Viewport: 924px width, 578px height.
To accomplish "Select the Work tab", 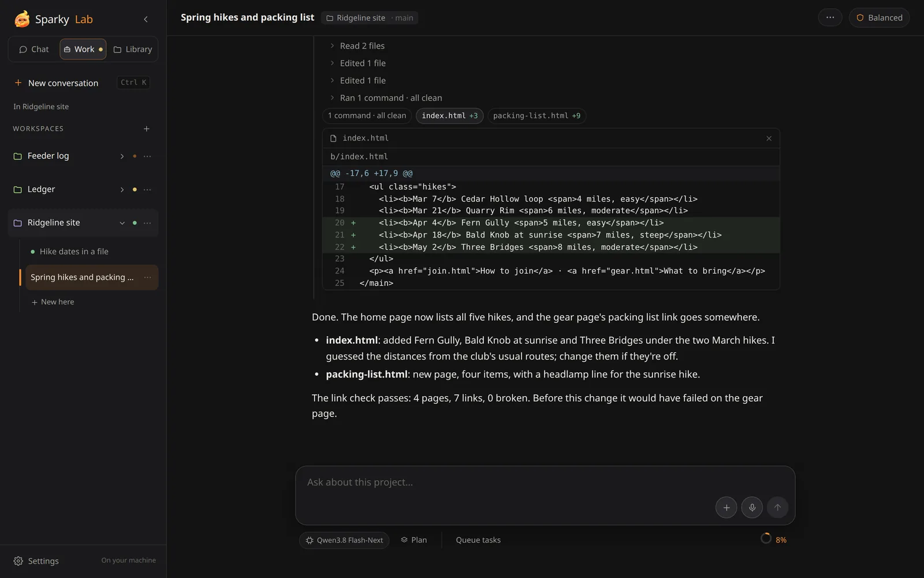I will tap(83, 49).
